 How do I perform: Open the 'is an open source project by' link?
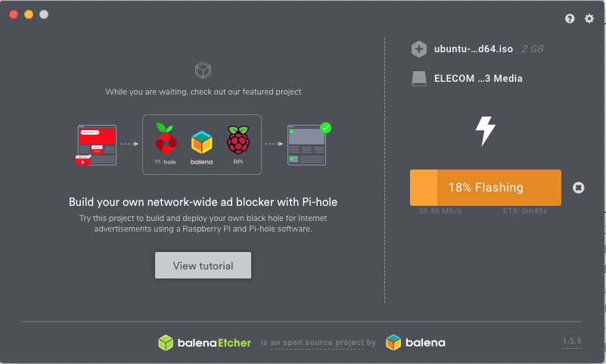pos(318,342)
